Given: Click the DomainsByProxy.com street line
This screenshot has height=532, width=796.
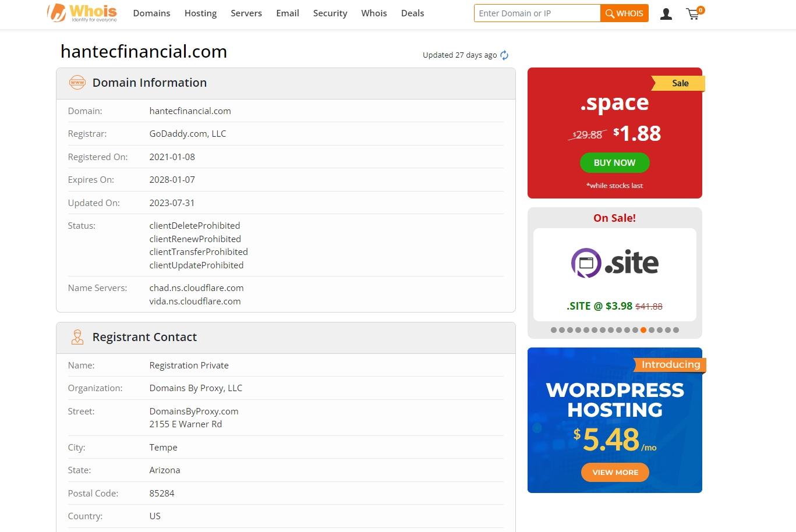Looking at the screenshot, I should point(194,412).
